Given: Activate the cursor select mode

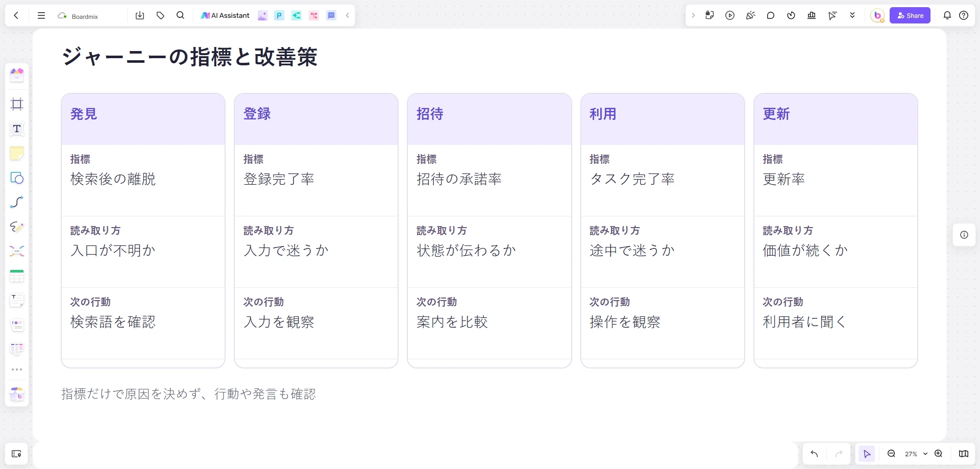Looking at the screenshot, I should point(867,454).
